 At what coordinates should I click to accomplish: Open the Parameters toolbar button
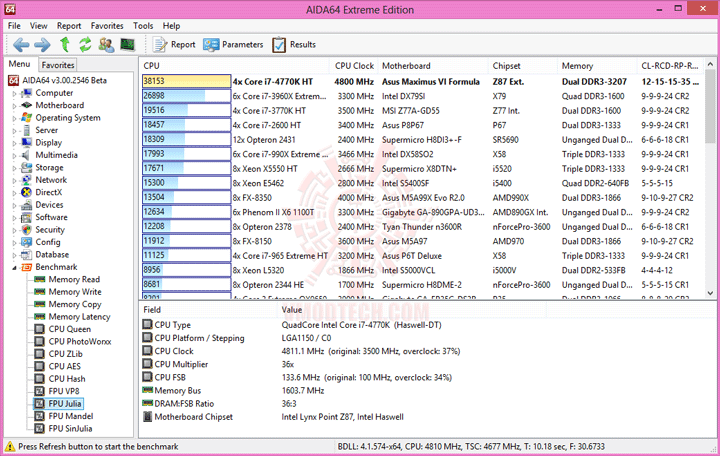[x=233, y=45]
